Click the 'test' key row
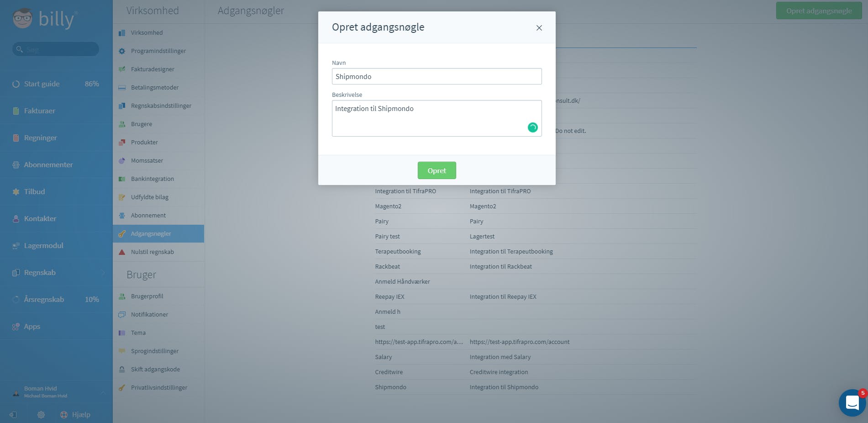The height and width of the screenshot is (423, 868). [x=536, y=327]
